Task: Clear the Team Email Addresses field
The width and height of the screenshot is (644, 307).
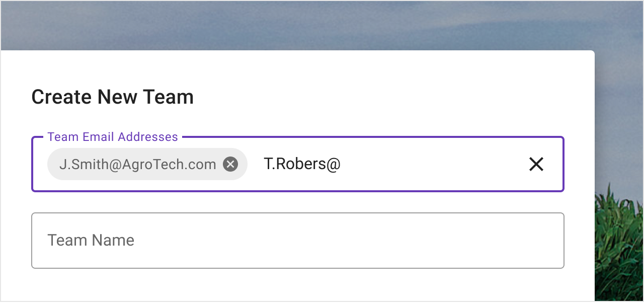Action: 536,164
